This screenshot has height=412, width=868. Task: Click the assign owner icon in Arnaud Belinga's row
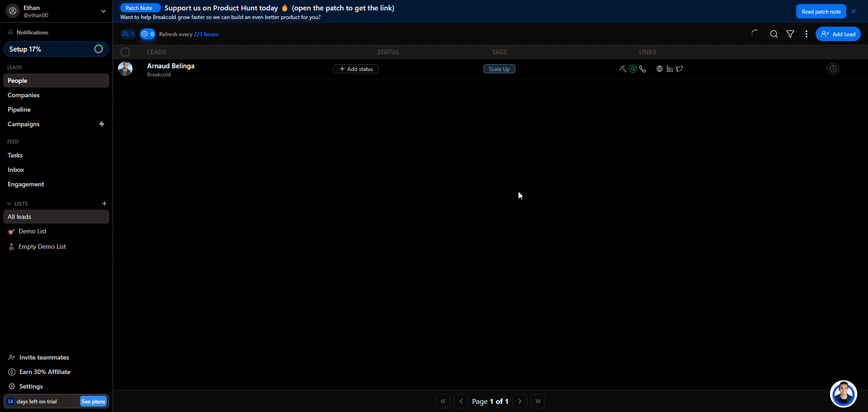pos(833,69)
